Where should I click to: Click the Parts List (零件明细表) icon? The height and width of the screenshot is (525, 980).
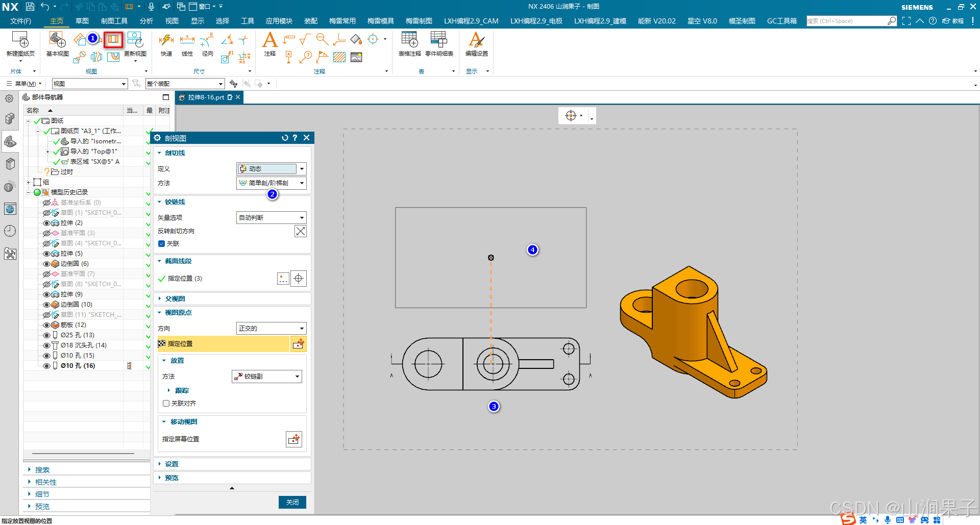[439, 40]
